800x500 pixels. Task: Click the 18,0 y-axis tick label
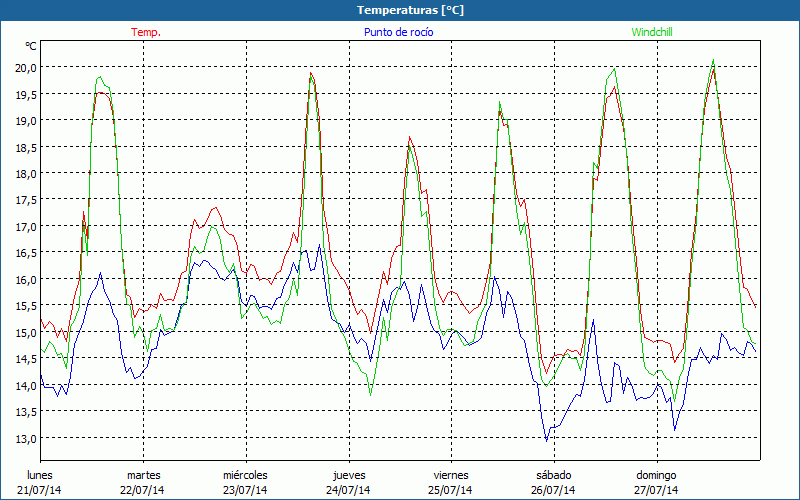point(24,173)
